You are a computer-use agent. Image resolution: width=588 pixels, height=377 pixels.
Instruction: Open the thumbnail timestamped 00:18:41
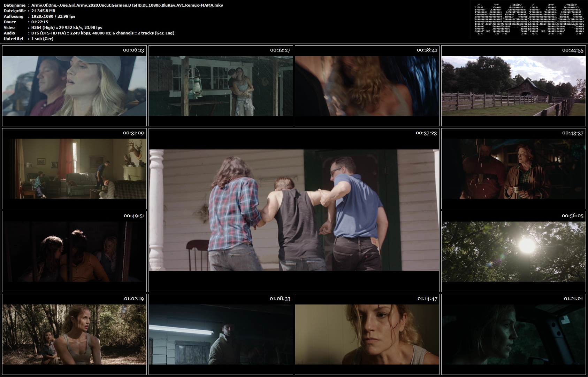(367, 86)
